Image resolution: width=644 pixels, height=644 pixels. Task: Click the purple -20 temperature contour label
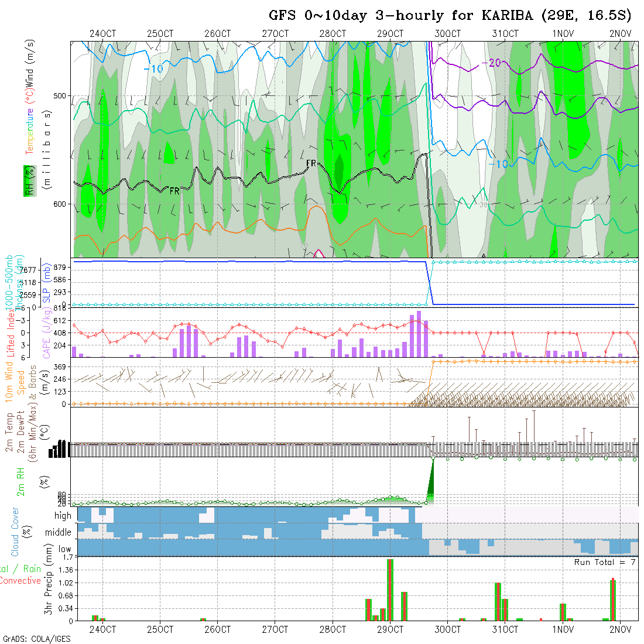click(x=491, y=63)
